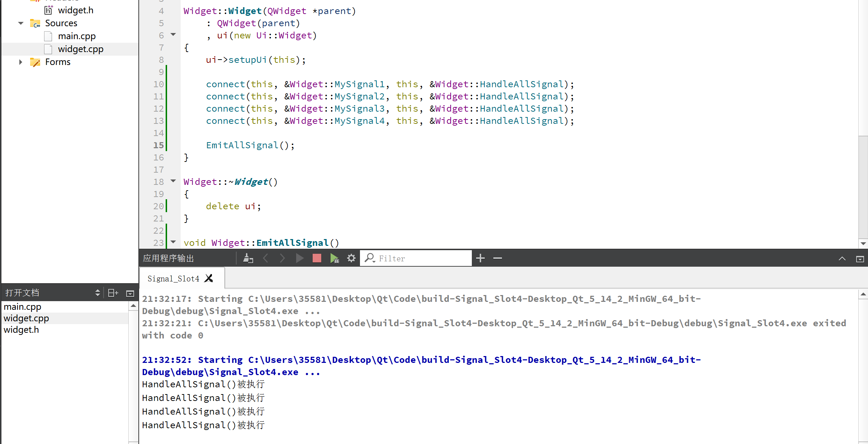868x444 pixels.
Task: Stop the running program with red square
Action: pos(317,258)
